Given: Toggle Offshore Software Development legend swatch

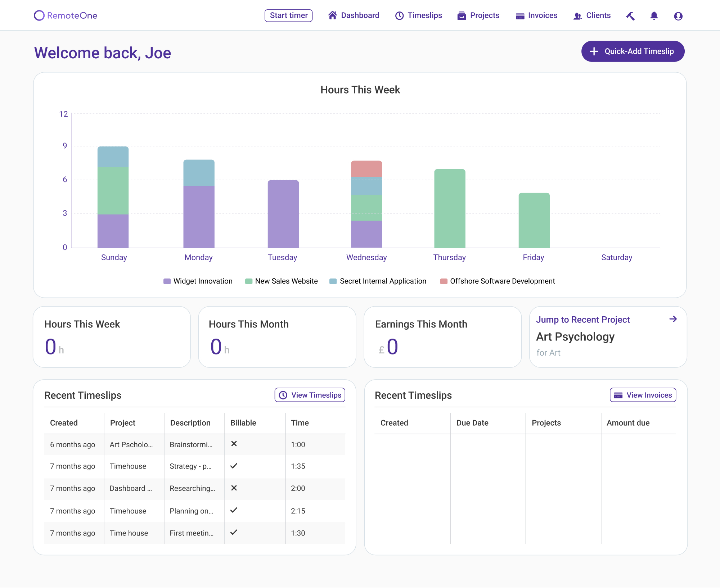Looking at the screenshot, I should click(x=444, y=281).
